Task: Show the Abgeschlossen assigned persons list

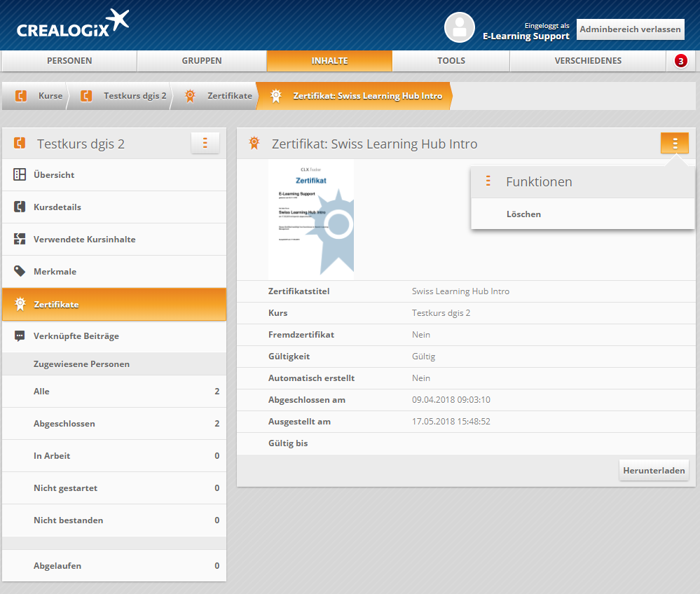Action: [x=64, y=424]
